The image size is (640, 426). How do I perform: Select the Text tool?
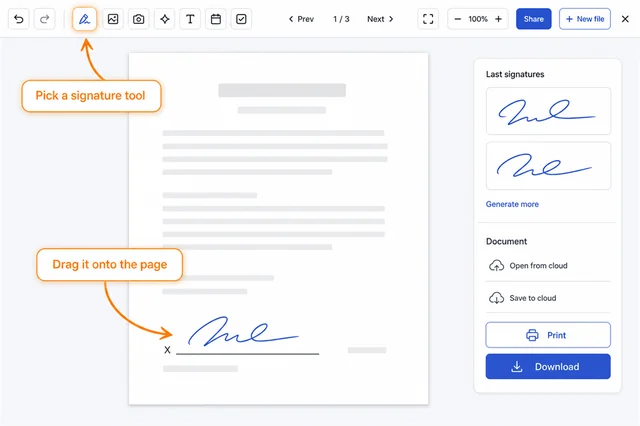190,19
